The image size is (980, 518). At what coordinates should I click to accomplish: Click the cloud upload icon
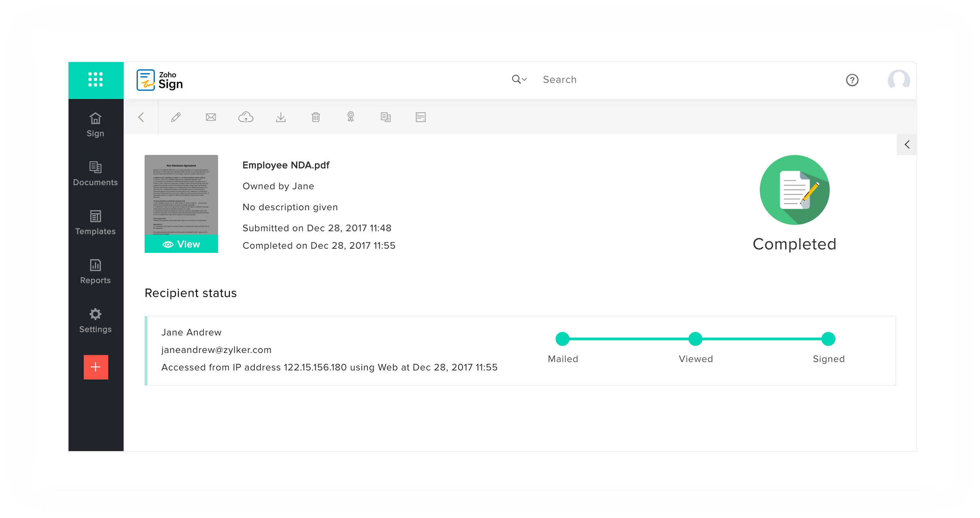click(246, 118)
